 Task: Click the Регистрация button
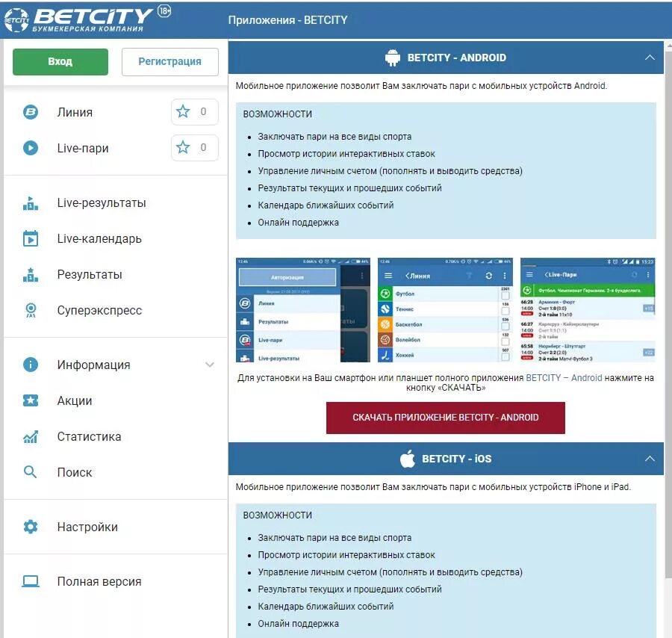[170, 62]
